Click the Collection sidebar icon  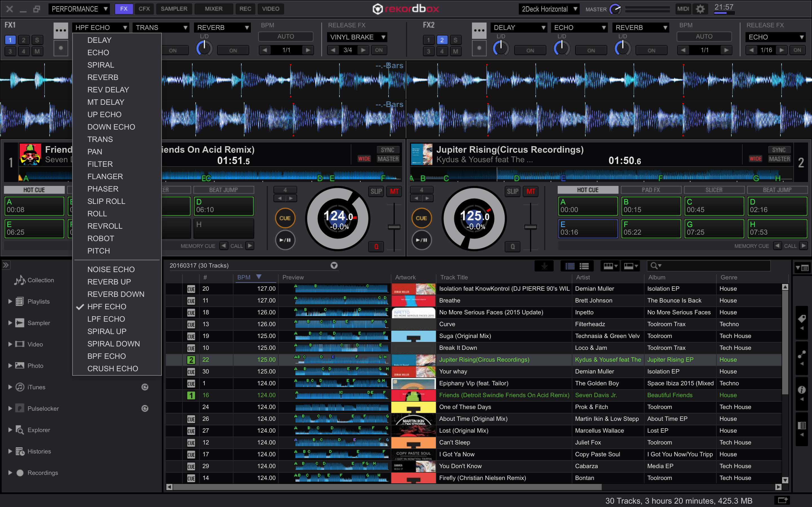20,280
